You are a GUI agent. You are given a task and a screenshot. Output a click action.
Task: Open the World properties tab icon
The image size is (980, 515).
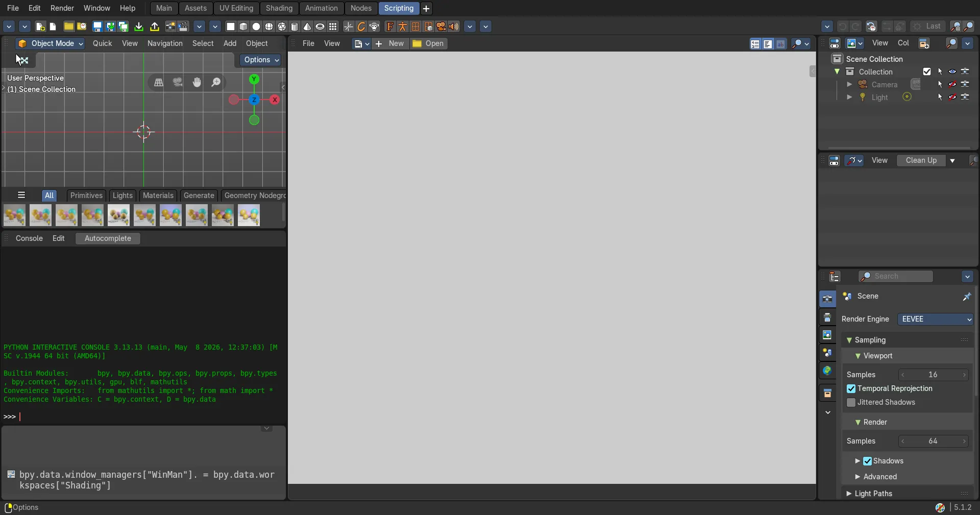pos(827,371)
